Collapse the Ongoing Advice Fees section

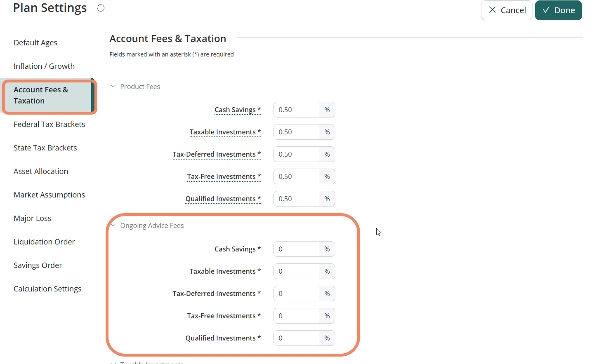pos(113,225)
